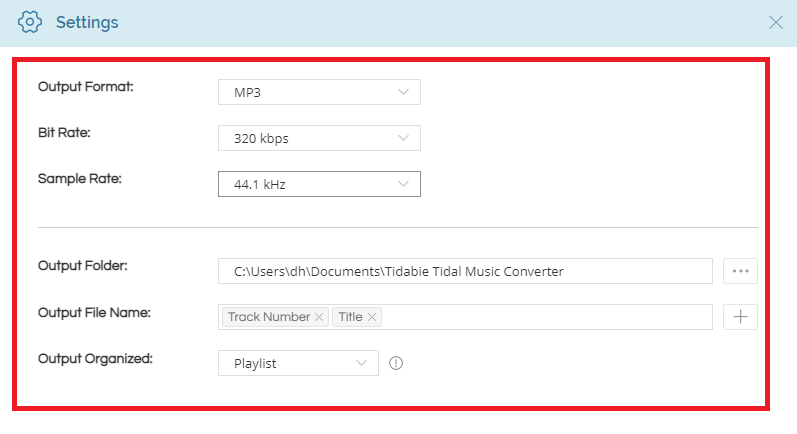797x434 pixels.
Task: Select the Title tag label
Action: click(x=350, y=317)
